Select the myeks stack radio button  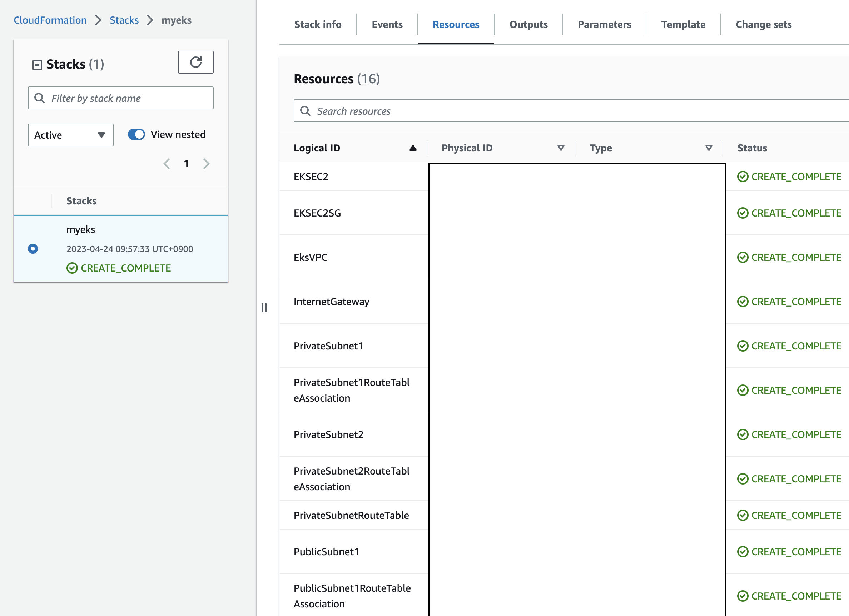[33, 248]
